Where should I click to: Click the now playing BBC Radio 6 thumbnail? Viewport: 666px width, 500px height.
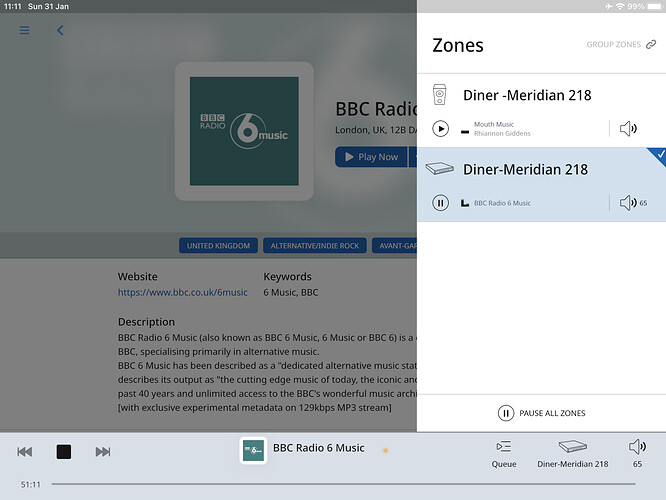[253, 450]
